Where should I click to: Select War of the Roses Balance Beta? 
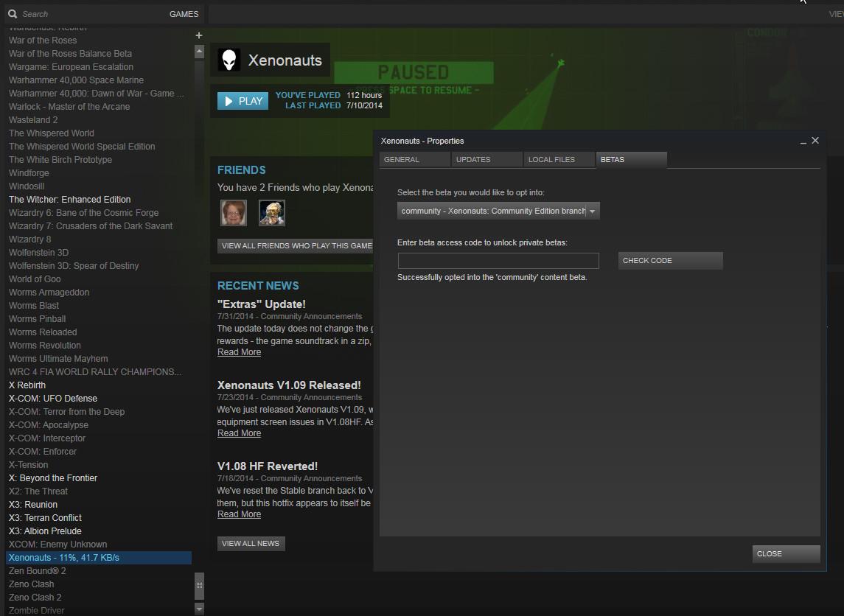[70, 54]
